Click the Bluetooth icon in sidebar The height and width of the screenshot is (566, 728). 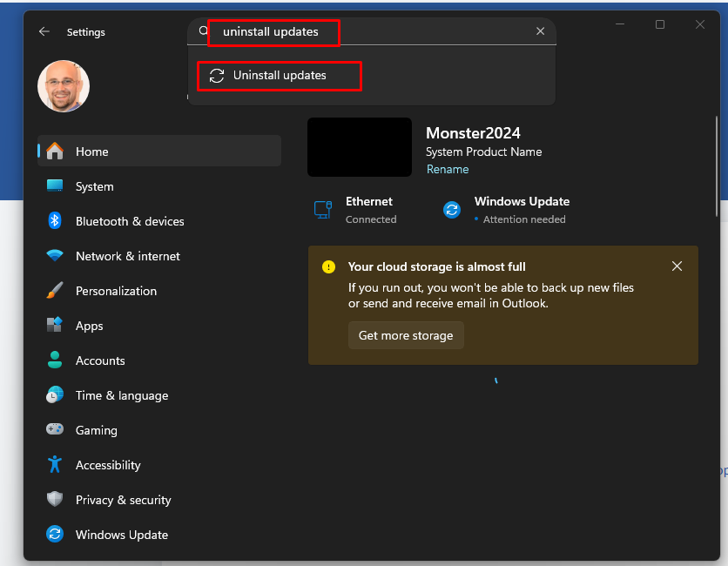click(x=55, y=220)
